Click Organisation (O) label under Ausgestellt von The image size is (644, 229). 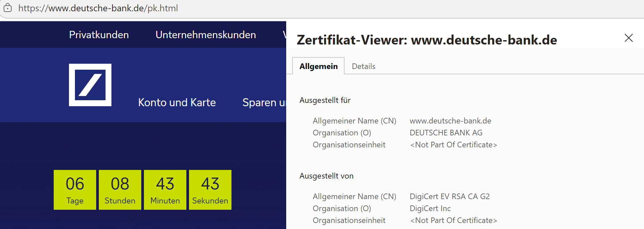click(x=342, y=208)
